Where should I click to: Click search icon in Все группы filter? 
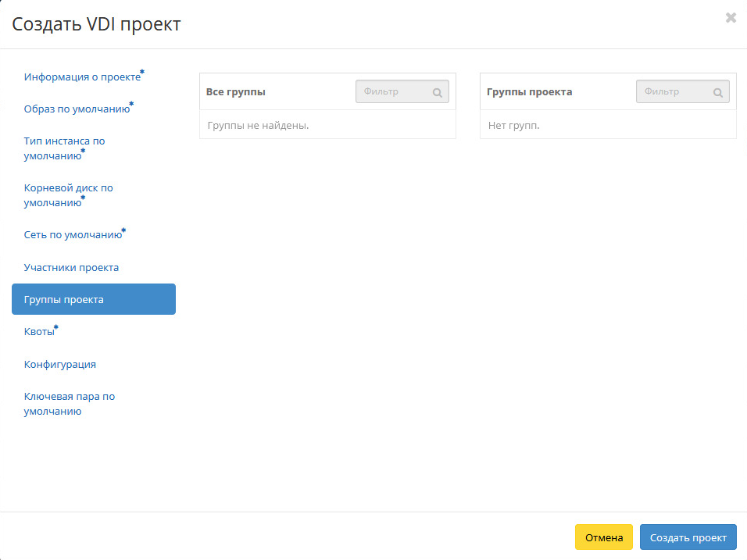[x=438, y=92]
